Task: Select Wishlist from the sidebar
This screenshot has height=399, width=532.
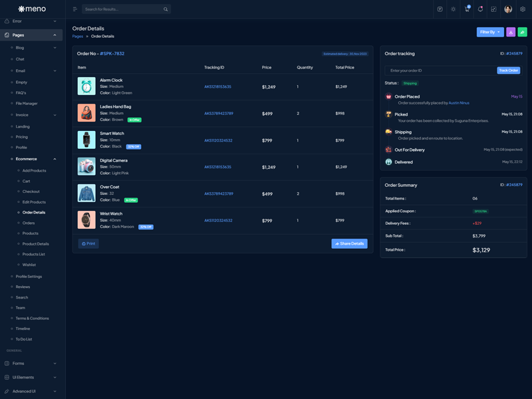Action: coord(29,265)
